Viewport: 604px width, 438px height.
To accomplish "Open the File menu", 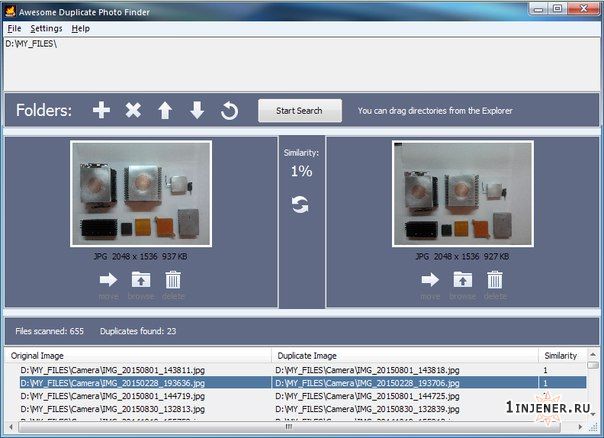I will [x=14, y=29].
